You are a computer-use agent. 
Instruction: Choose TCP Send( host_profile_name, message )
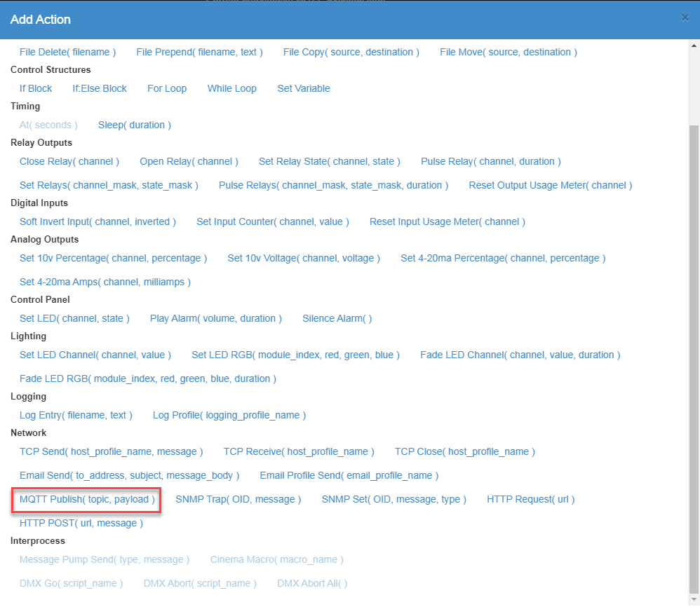click(x=111, y=452)
